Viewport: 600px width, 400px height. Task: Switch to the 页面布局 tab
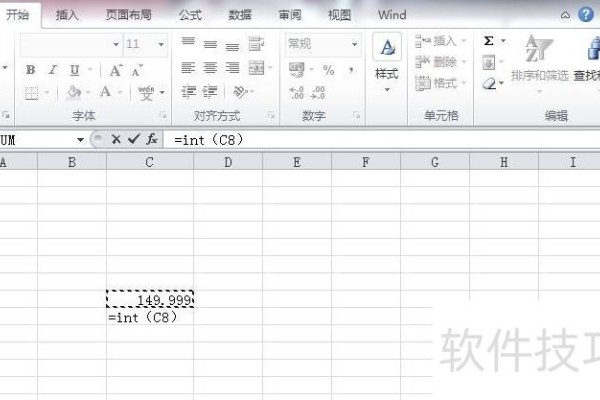(129, 15)
